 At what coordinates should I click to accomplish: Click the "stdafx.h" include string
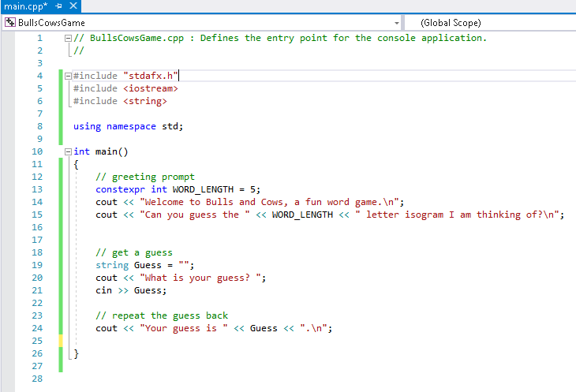click(151, 76)
